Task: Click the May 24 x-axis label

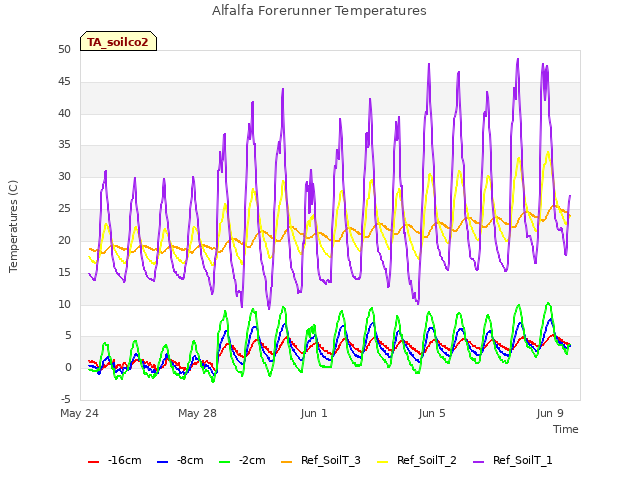Action: 80,413
